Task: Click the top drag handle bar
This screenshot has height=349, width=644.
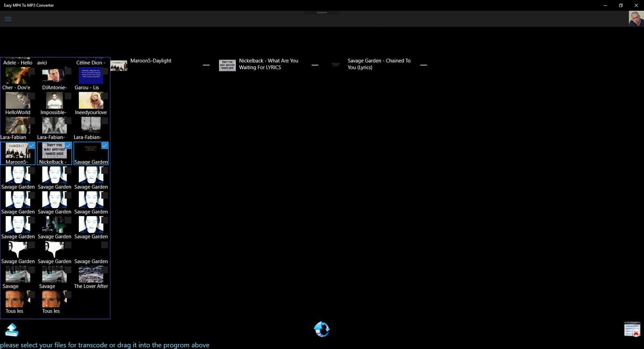Action: [322, 13]
